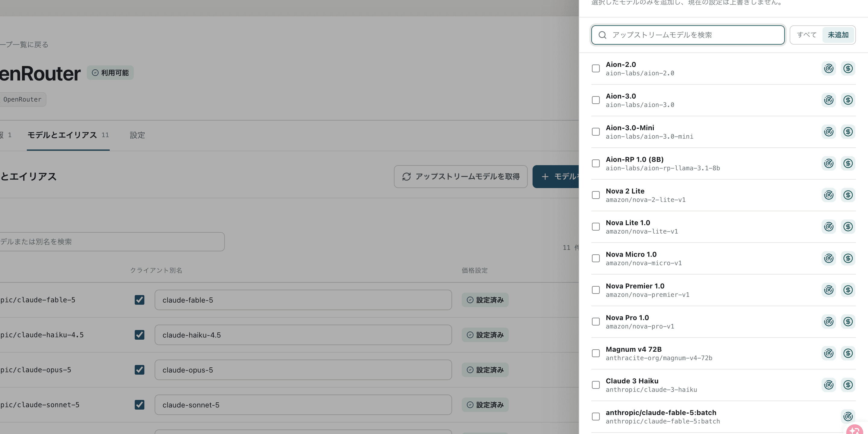The width and height of the screenshot is (868, 434).
Task: Click the model ID text amazon/nova-premier-v1
Action: tap(647, 295)
